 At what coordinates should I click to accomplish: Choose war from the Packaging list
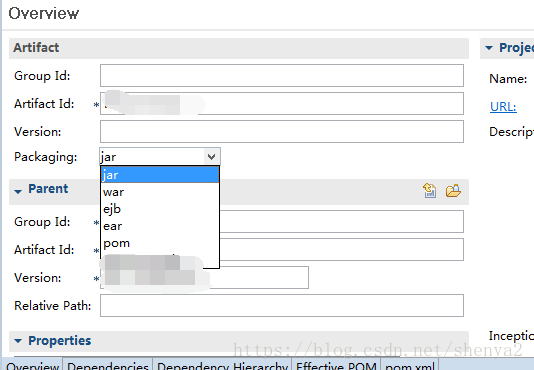[x=160, y=192]
